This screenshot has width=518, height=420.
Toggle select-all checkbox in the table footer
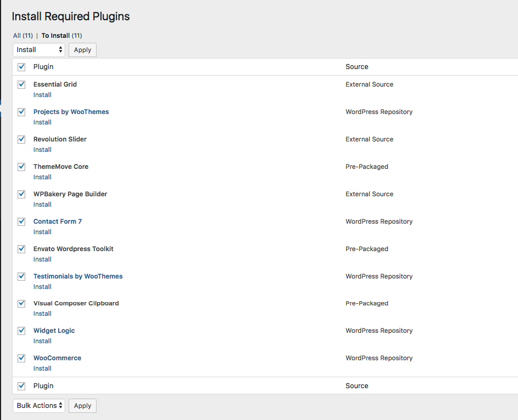click(x=21, y=386)
